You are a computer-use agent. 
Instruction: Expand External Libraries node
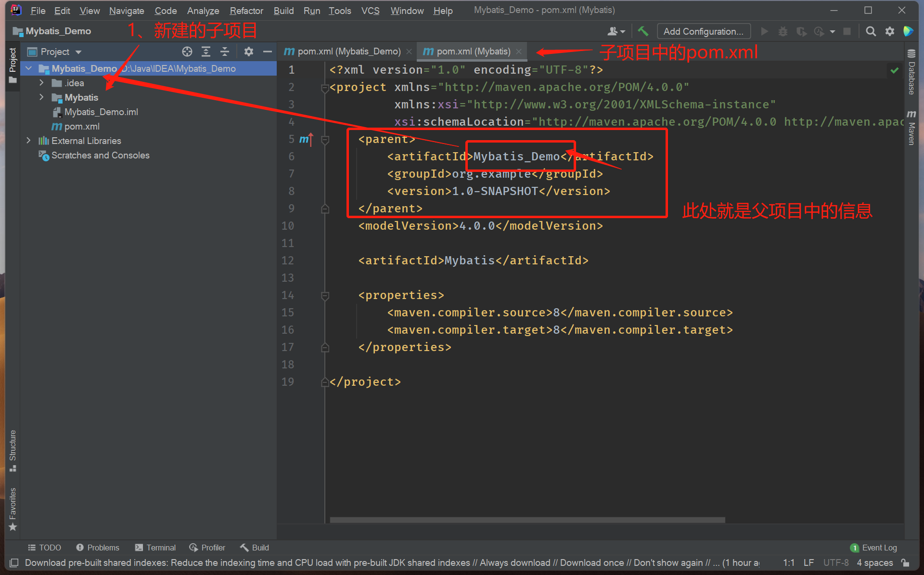[28, 141]
